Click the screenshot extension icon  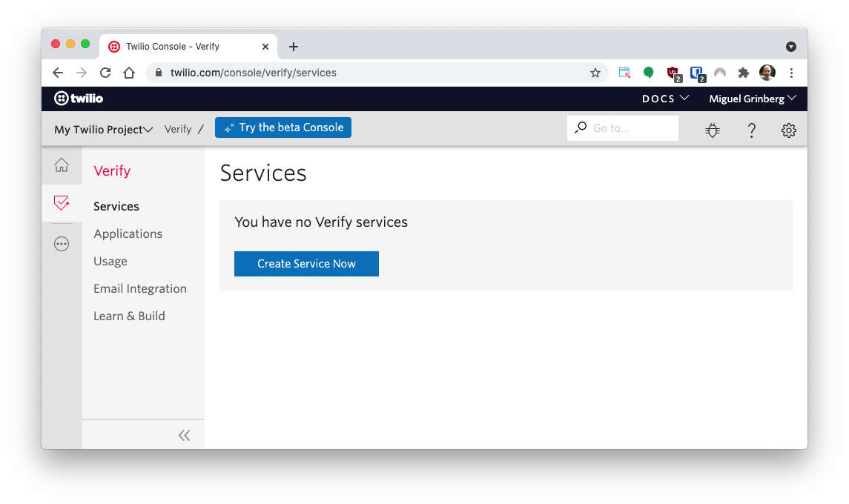tap(624, 73)
